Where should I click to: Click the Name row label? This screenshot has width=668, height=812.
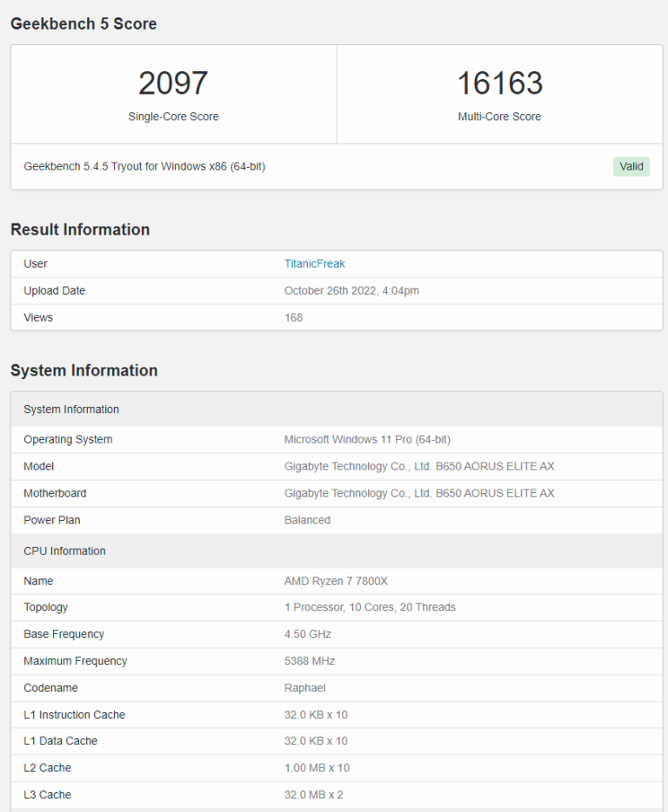pyautogui.click(x=38, y=581)
